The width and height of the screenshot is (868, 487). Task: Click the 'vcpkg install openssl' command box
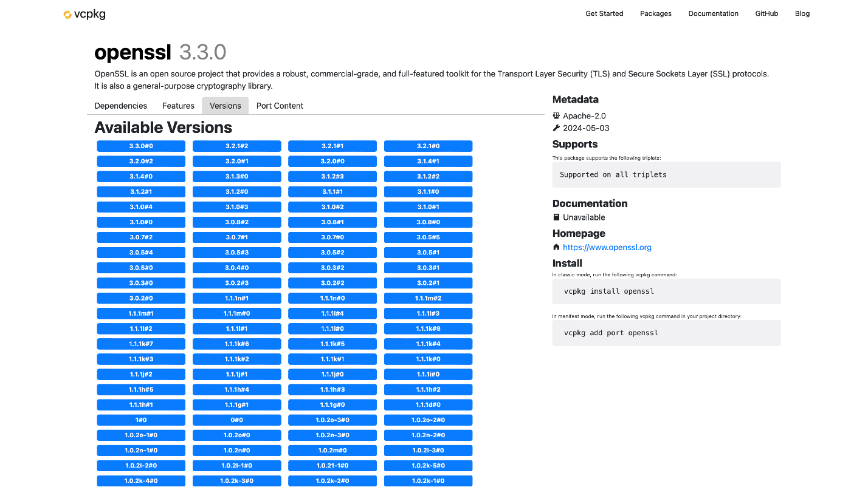[666, 291]
